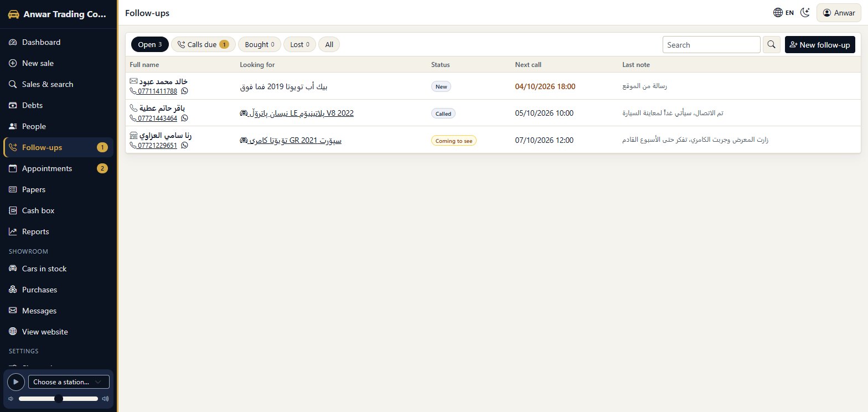The width and height of the screenshot is (868, 412).
Task: Go to the Dashboard page
Action: click(59, 42)
